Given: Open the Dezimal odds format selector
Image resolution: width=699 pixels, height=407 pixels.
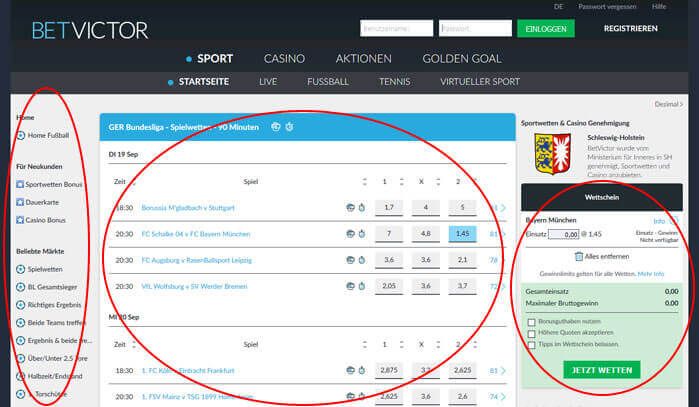Looking at the screenshot, I should click(668, 104).
